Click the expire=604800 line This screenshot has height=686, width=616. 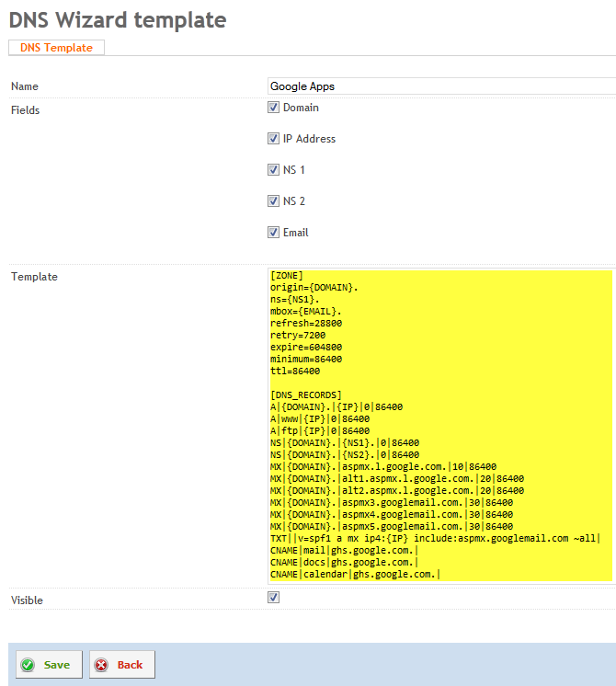306,348
